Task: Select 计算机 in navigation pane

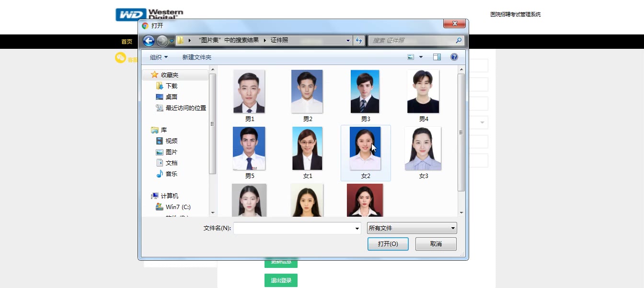Action: [x=165, y=196]
